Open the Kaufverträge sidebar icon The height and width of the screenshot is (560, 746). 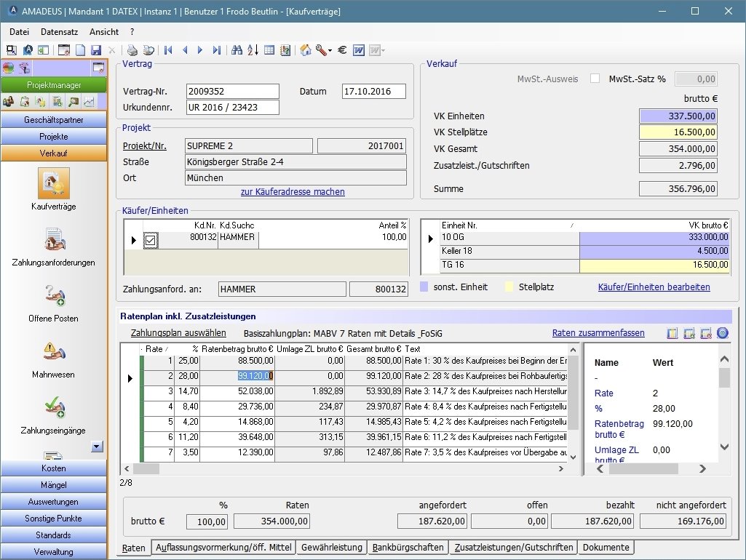click(53, 184)
